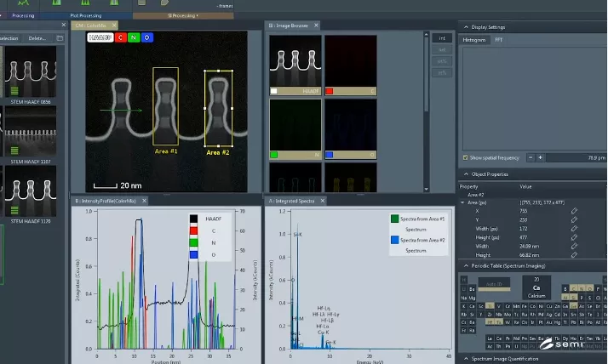Increase spatial frequency with plus button
The width and height of the screenshot is (608, 364).
click(540, 157)
